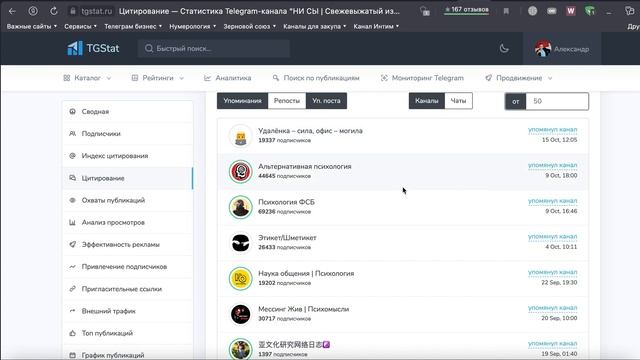This screenshot has height=360, width=640.
Task: Open the 167 отзывов reviews badge
Action: [467, 10]
